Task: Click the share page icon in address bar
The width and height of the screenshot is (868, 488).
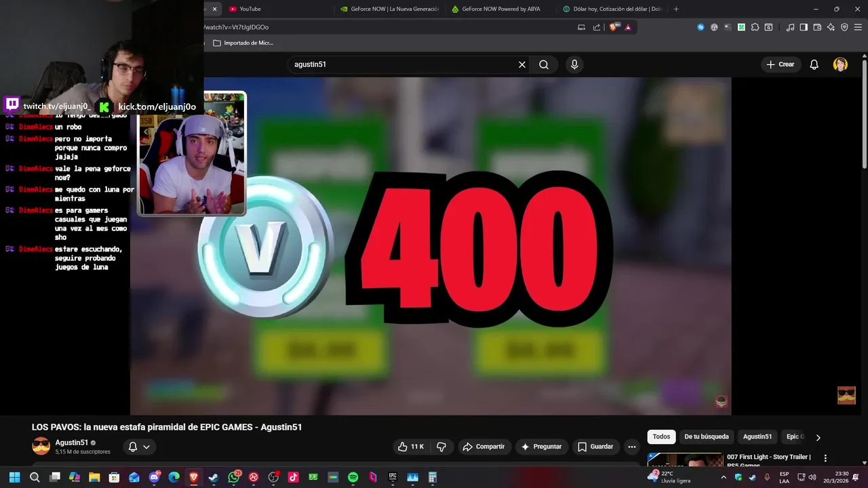Action: pyautogui.click(x=597, y=27)
